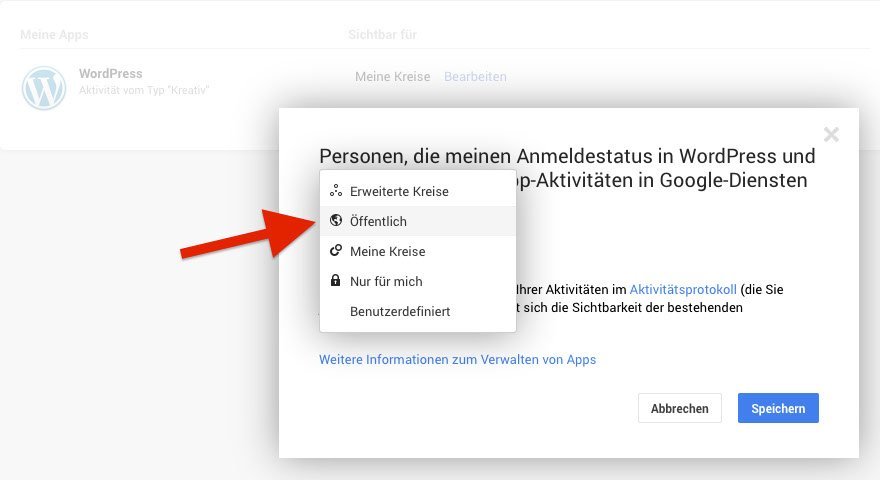This screenshot has width=880, height=480.
Task: Save changes with the Speichern button
Action: click(778, 408)
